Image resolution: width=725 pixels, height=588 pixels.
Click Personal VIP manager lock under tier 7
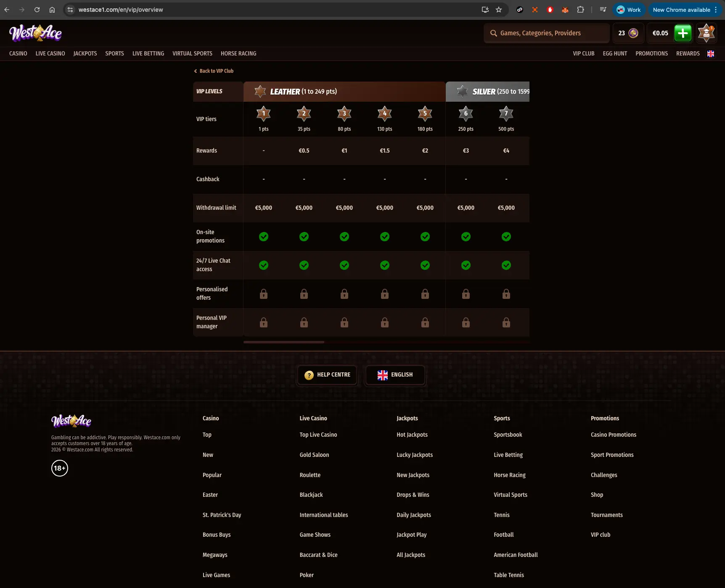[x=506, y=322]
